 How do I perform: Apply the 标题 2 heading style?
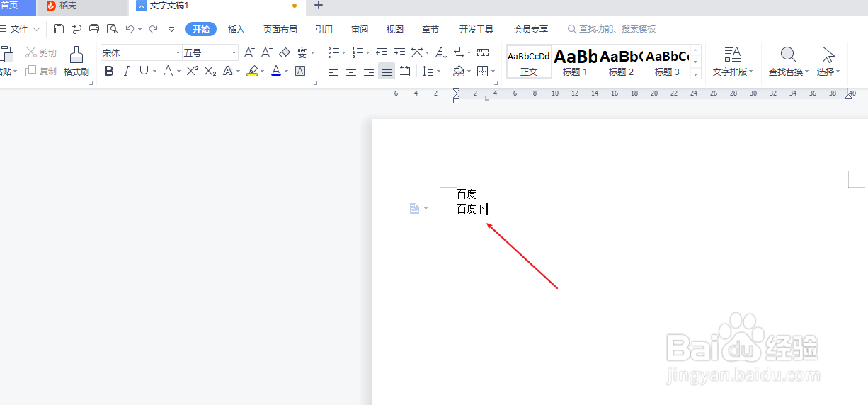622,62
